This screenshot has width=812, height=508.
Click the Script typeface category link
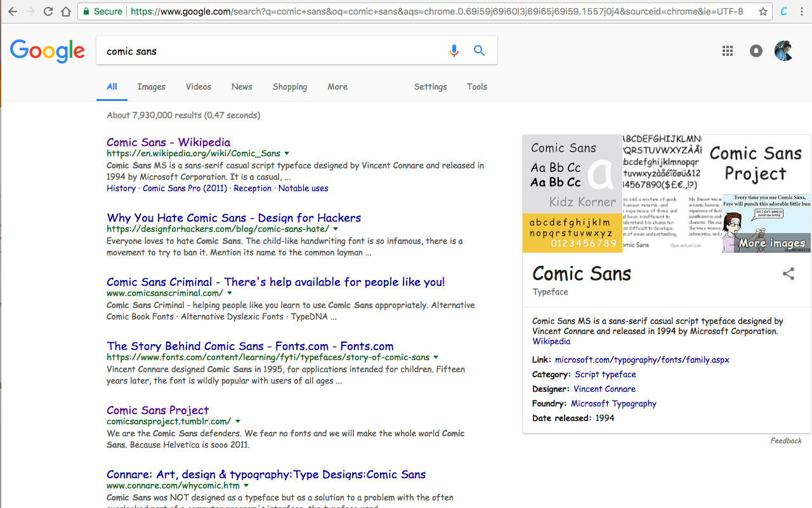[606, 375]
